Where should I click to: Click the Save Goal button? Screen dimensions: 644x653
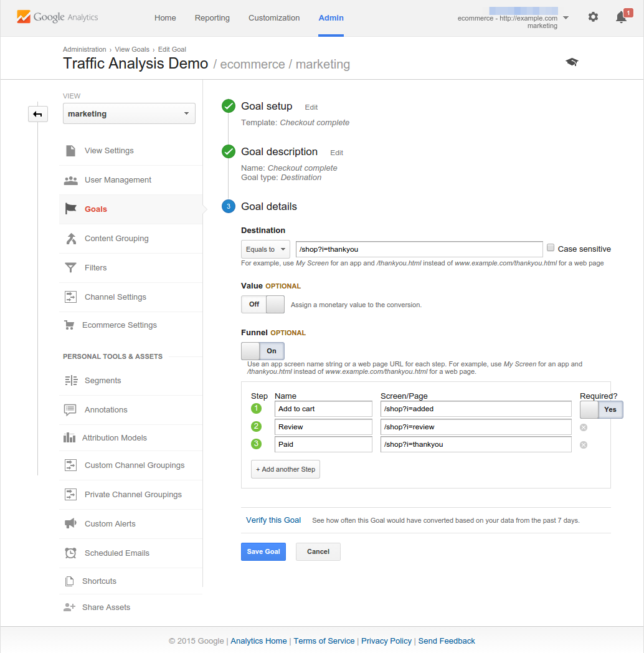coord(263,551)
